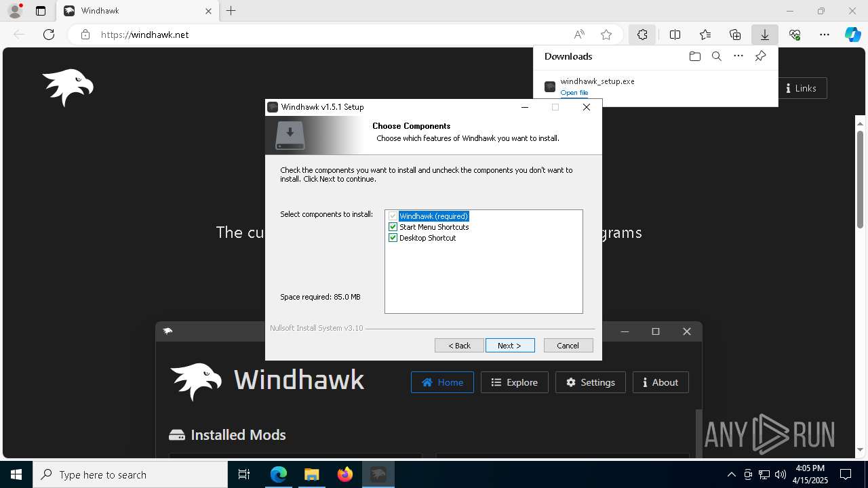Open Task View on taskbar

coord(244,474)
